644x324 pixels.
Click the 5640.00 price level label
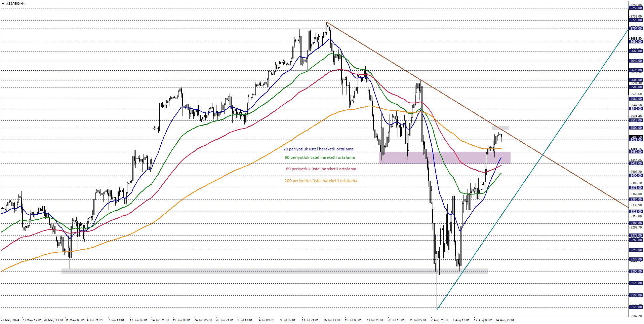[636, 61]
